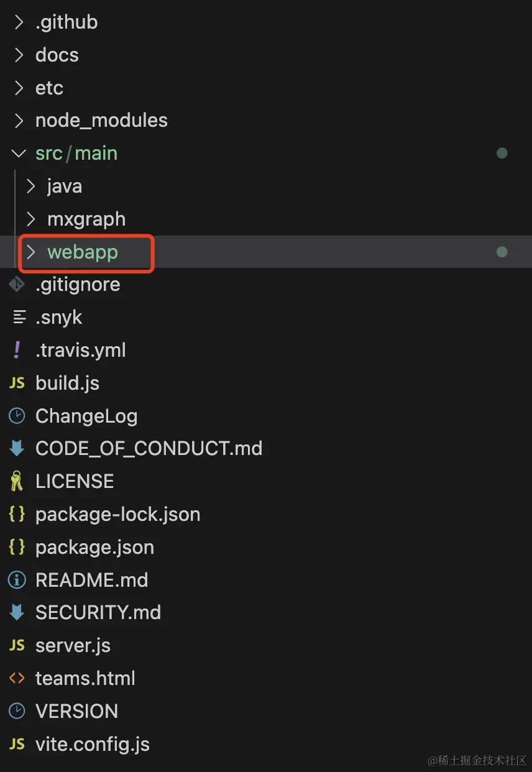Expand the webapp folder chevron

tap(30, 252)
